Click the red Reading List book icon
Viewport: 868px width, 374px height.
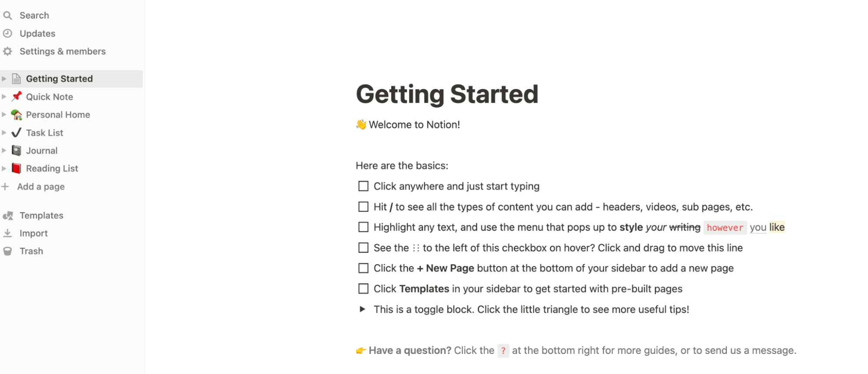pyautogui.click(x=17, y=168)
